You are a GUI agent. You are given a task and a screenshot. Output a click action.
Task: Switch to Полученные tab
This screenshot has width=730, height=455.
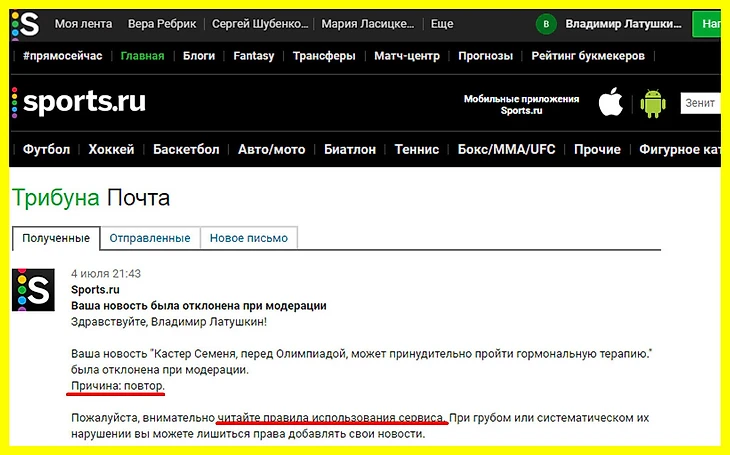click(x=56, y=238)
